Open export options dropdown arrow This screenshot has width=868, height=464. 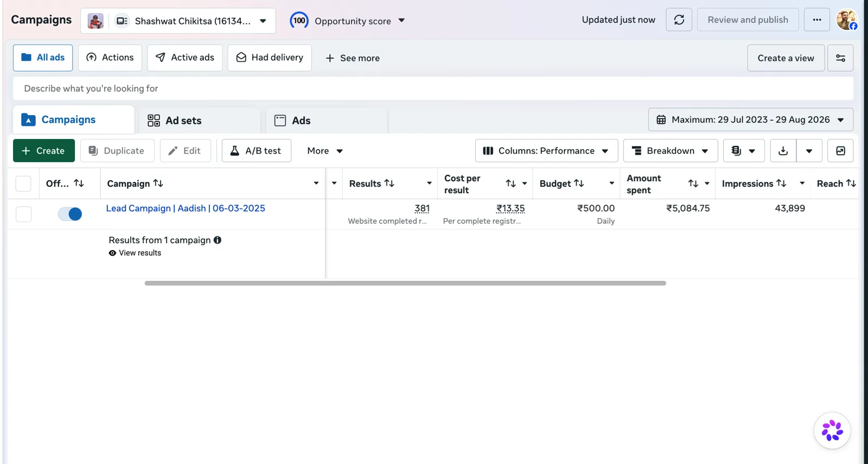pos(809,151)
